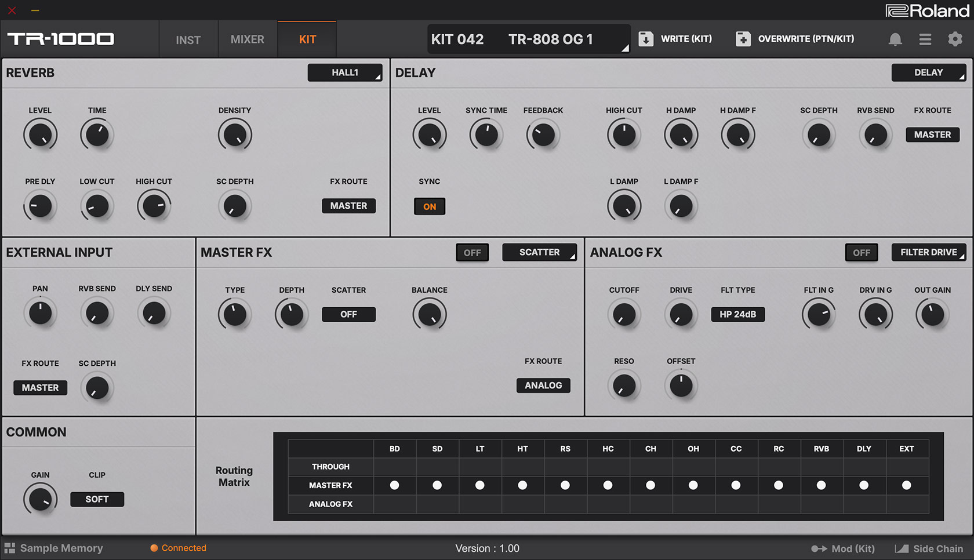Image resolution: width=974 pixels, height=560 pixels.
Task: Open the hamburger menu icon
Action: click(925, 39)
